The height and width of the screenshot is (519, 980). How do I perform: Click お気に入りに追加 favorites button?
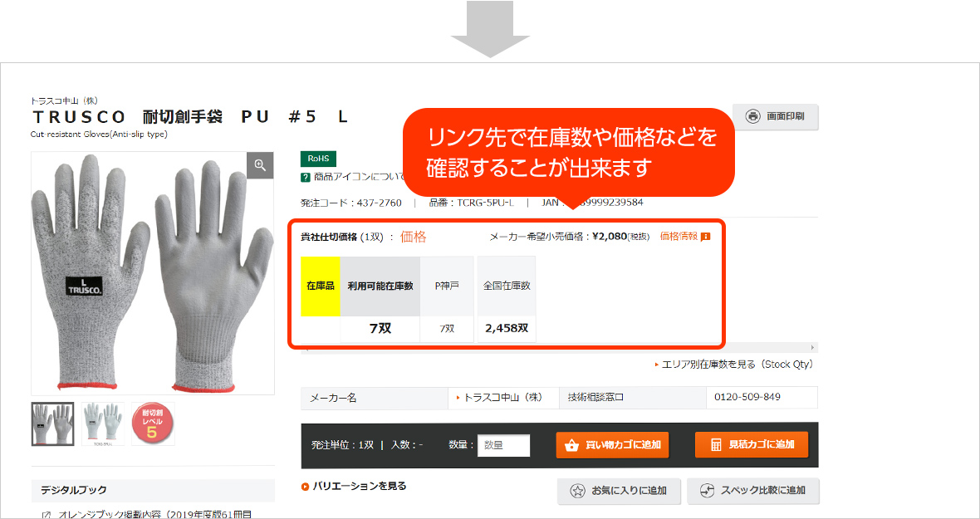pyautogui.click(x=619, y=491)
